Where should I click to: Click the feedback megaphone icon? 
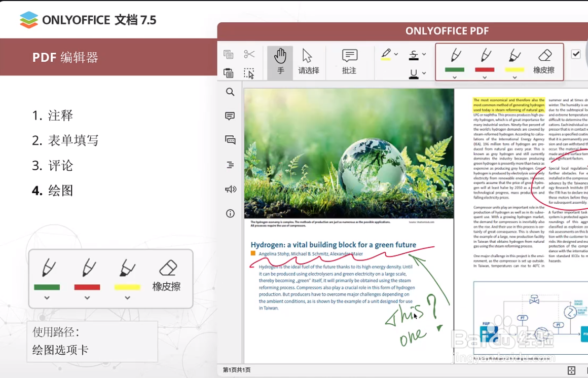[230, 189]
